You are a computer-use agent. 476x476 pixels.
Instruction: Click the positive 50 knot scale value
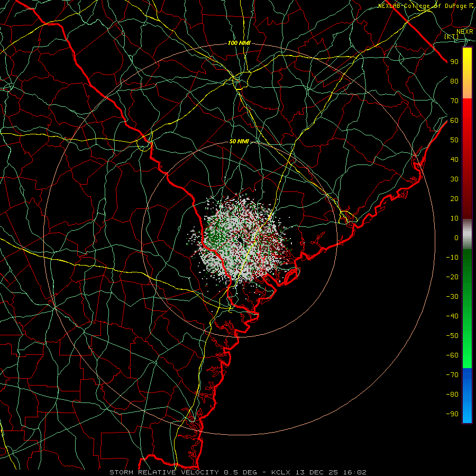[x=454, y=140]
